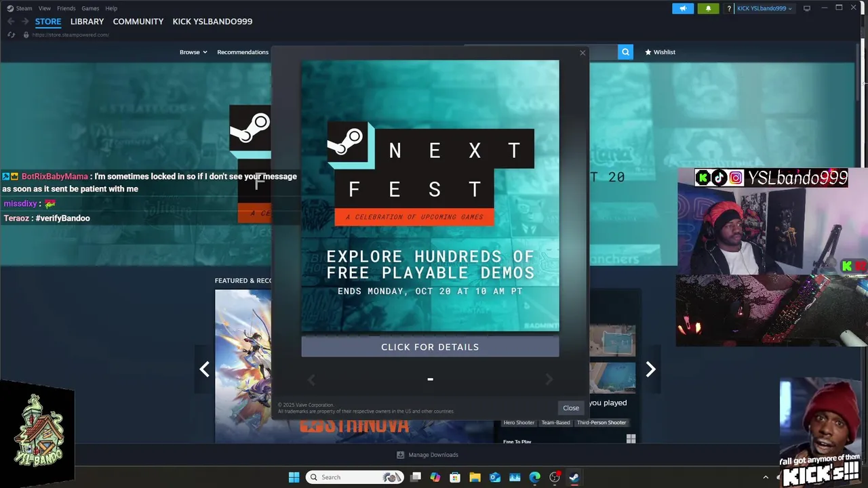868x488 pixels.
Task: Open the Copilot taskbar icon
Action: 435,477
